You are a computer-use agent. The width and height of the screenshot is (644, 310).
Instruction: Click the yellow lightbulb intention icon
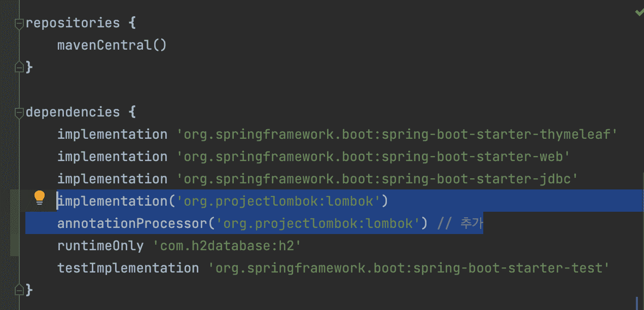[40, 198]
